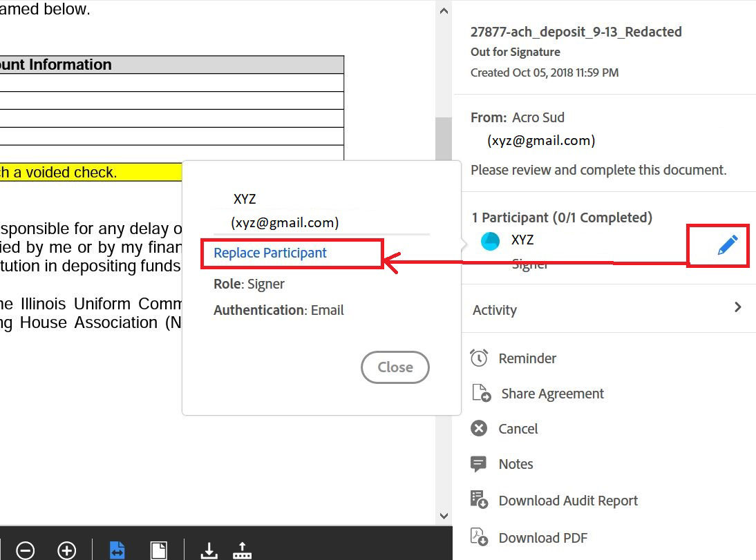
Task: Click the download arrow toolbar icon
Action: coord(209,550)
